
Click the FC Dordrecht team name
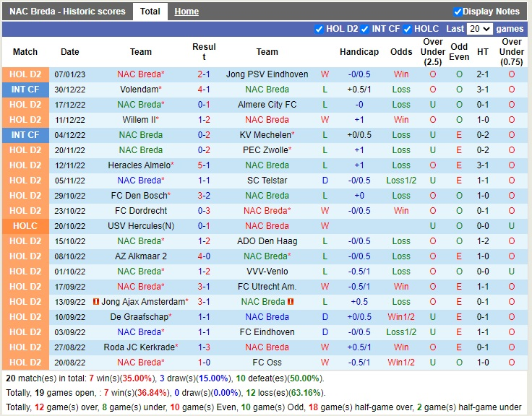pyautogui.click(x=141, y=211)
